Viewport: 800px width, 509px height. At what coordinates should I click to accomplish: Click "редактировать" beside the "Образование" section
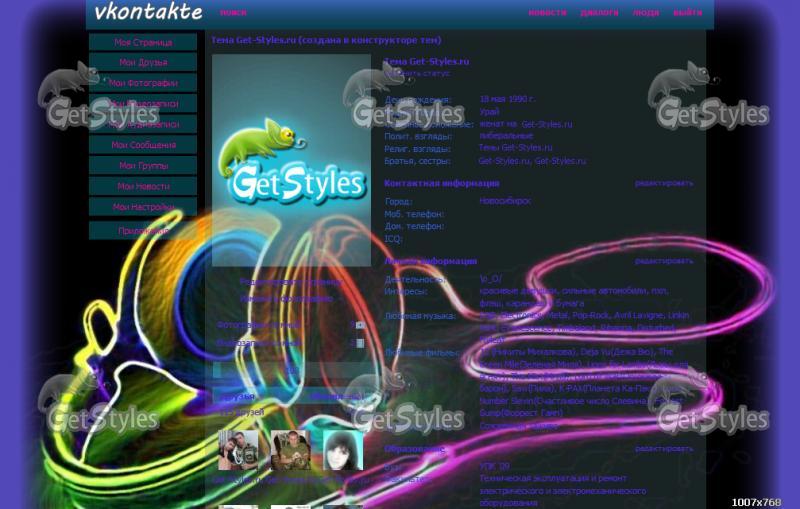663,449
